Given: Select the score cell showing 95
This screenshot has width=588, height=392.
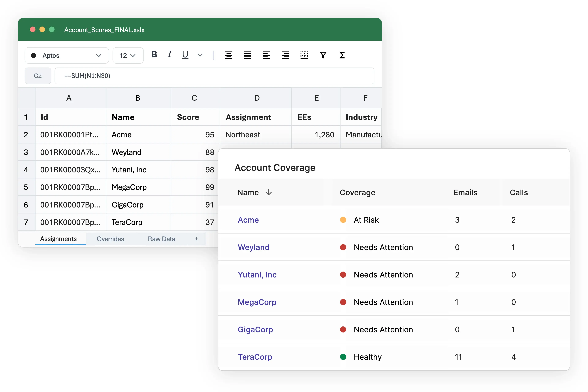Looking at the screenshot, I should pos(195,134).
